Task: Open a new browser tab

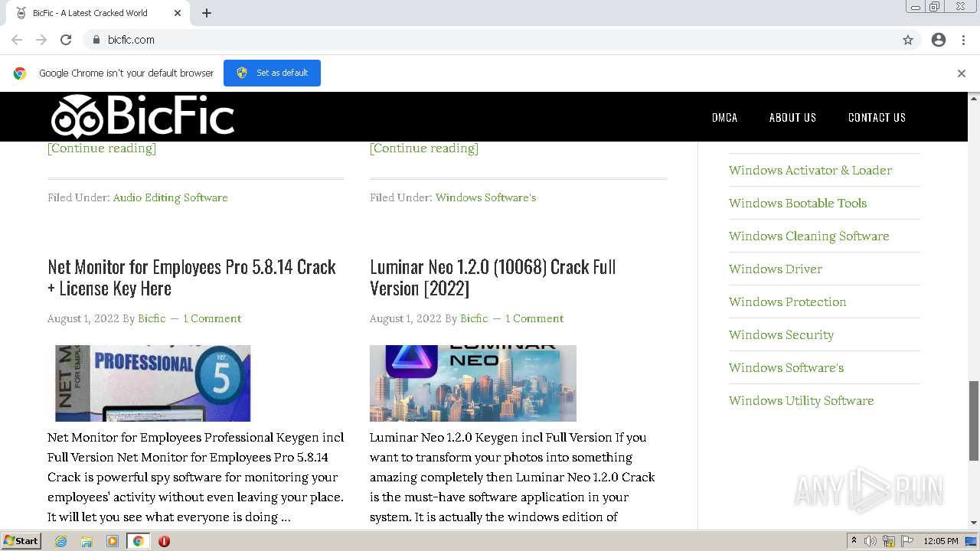Action: [x=207, y=13]
